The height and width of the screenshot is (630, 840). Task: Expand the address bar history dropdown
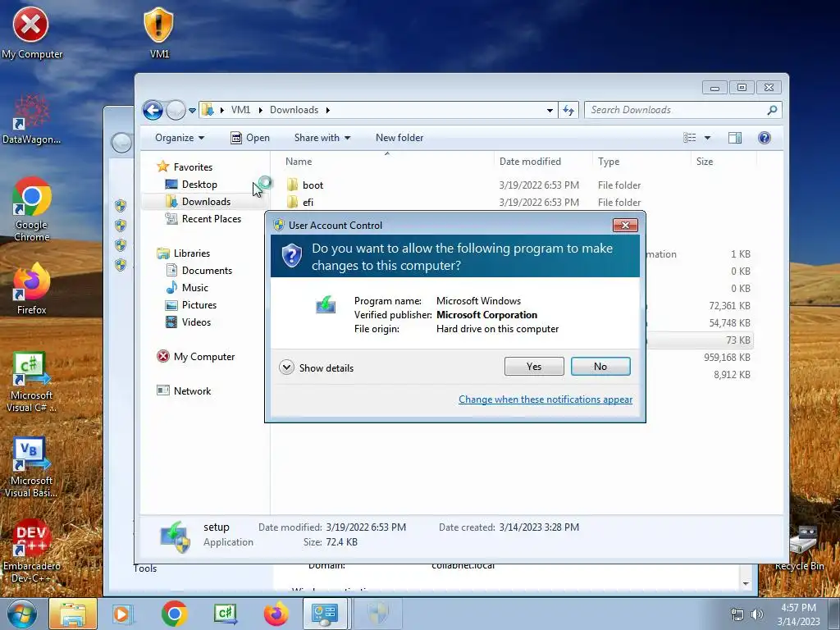(550, 111)
